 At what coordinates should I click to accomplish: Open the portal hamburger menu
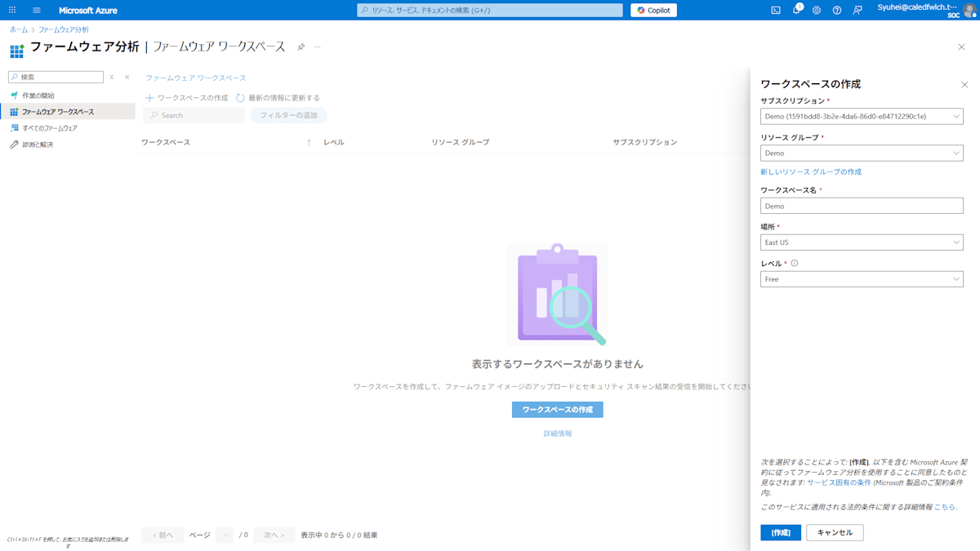click(37, 10)
